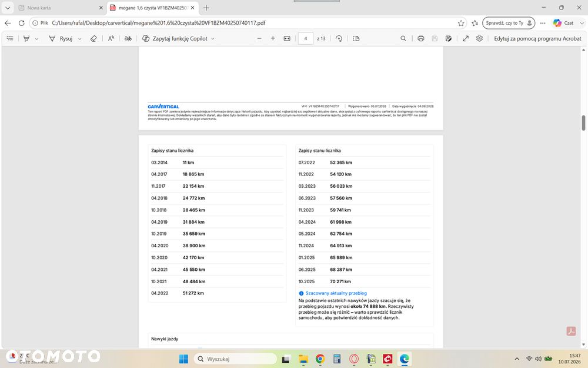Click the grayed-out save icon

point(435,38)
